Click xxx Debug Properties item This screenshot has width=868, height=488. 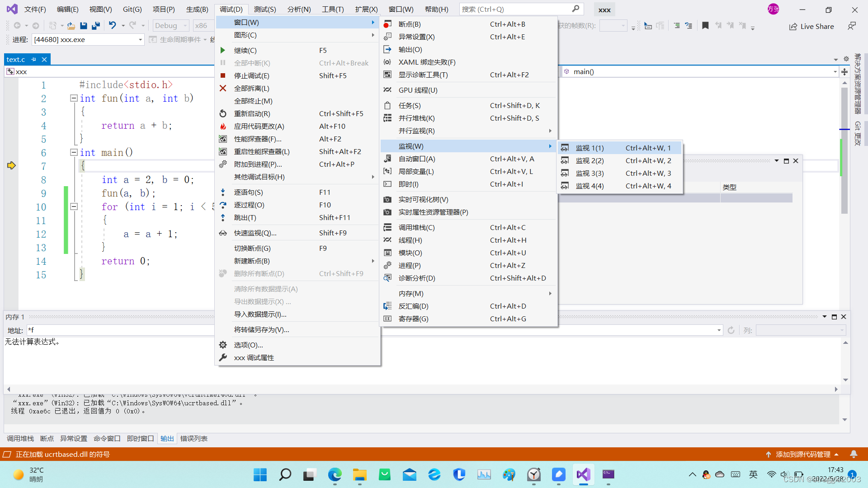(298, 357)
